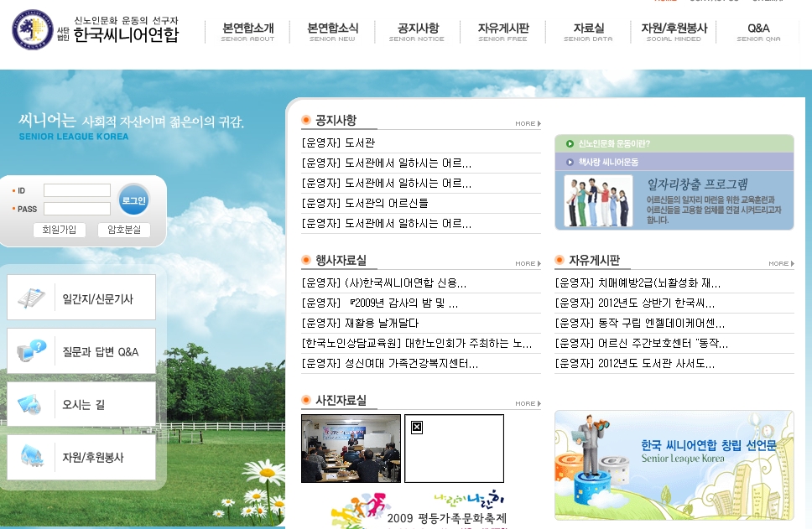Click MORE arrow next to 행사자료실
Image resolution: width=812 pixels, height=529 pixels.
528,263
